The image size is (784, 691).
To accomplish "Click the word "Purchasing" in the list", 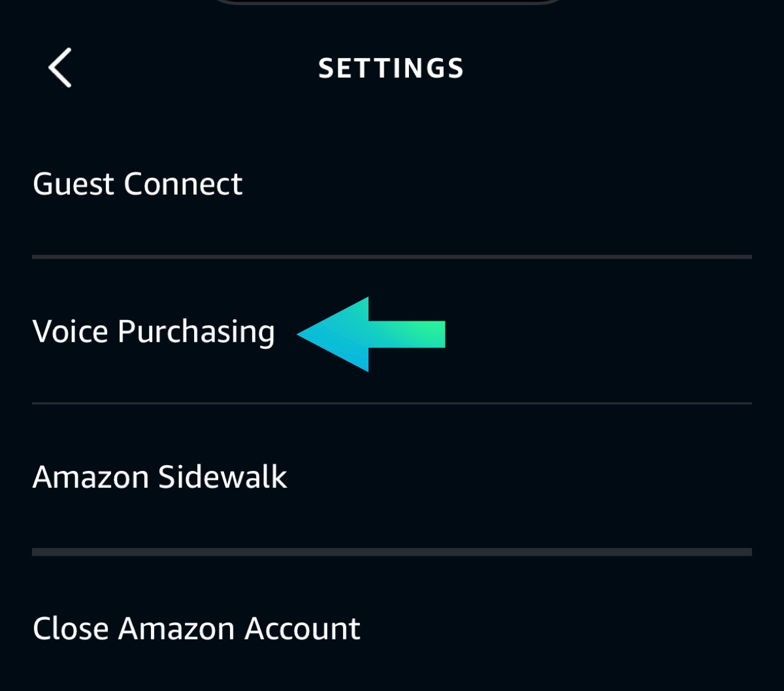I will 196,332.
